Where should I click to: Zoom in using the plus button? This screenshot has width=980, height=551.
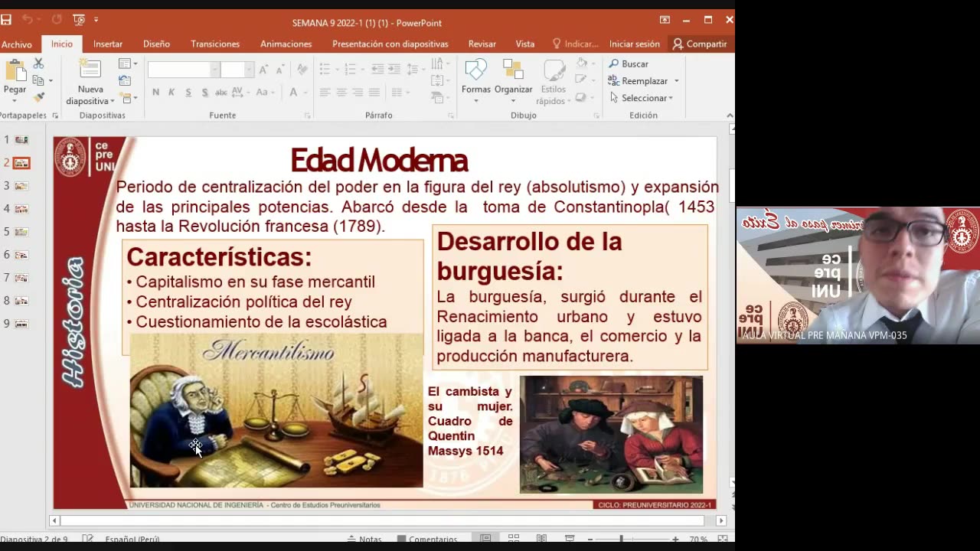(675, 540)
